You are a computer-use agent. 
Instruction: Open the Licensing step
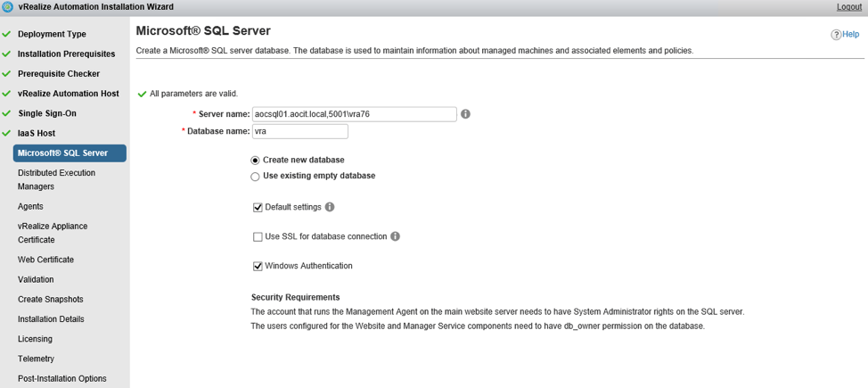(x=35, y=339)
